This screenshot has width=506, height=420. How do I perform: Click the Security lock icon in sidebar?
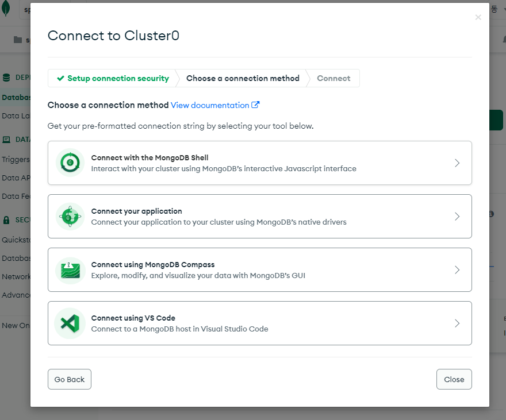click(x=6, y=220)
